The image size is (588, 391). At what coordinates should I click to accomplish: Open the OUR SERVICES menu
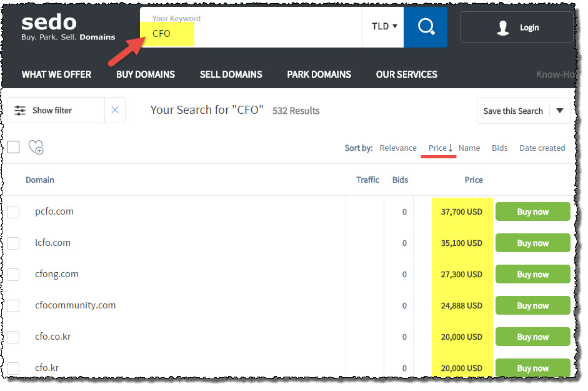tap(407, 74)
